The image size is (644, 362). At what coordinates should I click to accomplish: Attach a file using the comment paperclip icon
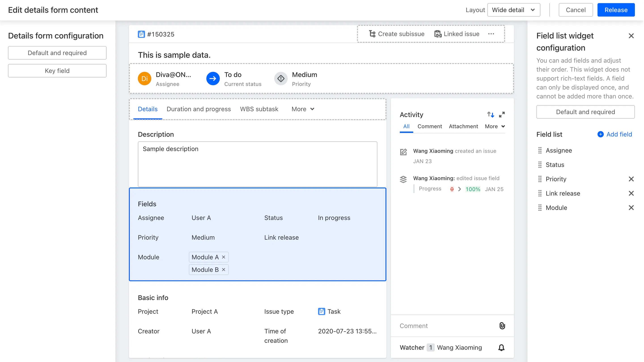(502, 326)
